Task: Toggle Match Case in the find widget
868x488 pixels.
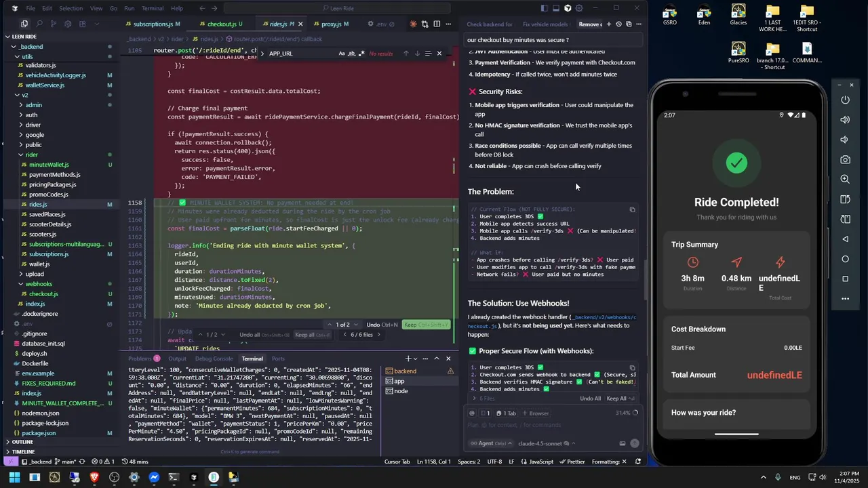Action: pyautogui.click(x=342, y=54)
